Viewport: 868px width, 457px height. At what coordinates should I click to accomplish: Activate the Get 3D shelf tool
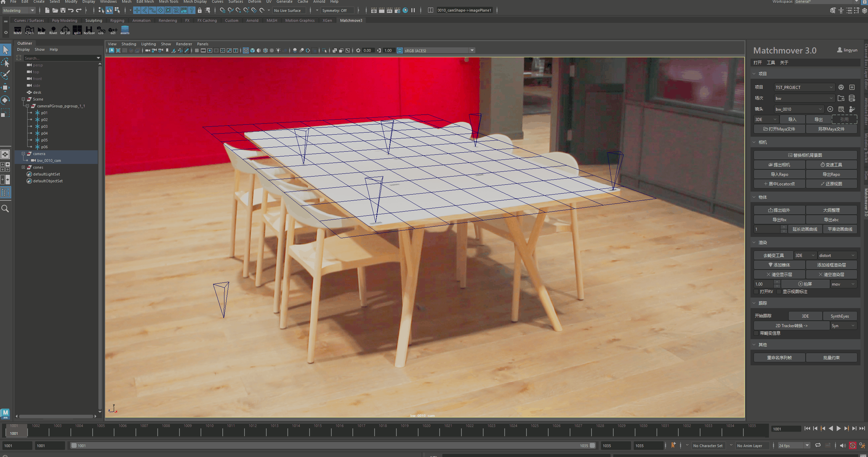tap(65, 30)
